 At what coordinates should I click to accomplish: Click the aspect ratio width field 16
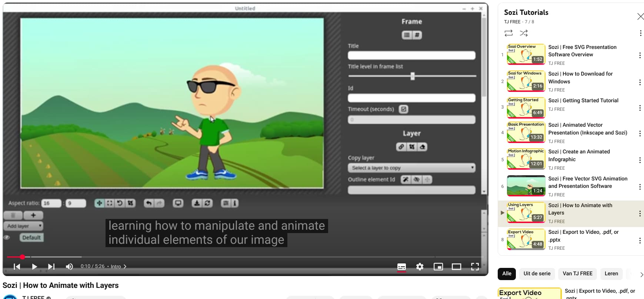coord(51,203)
